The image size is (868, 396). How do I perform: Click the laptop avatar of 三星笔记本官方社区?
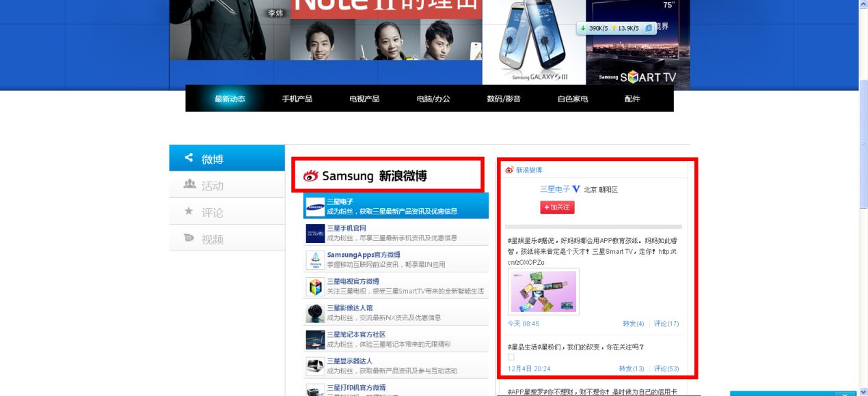315,339
